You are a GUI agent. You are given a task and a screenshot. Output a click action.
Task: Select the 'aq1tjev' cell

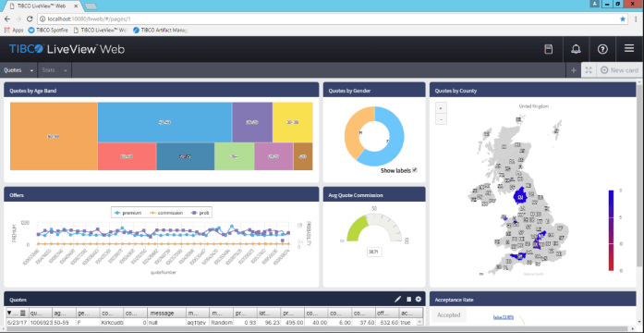click(x=198, y=323)
